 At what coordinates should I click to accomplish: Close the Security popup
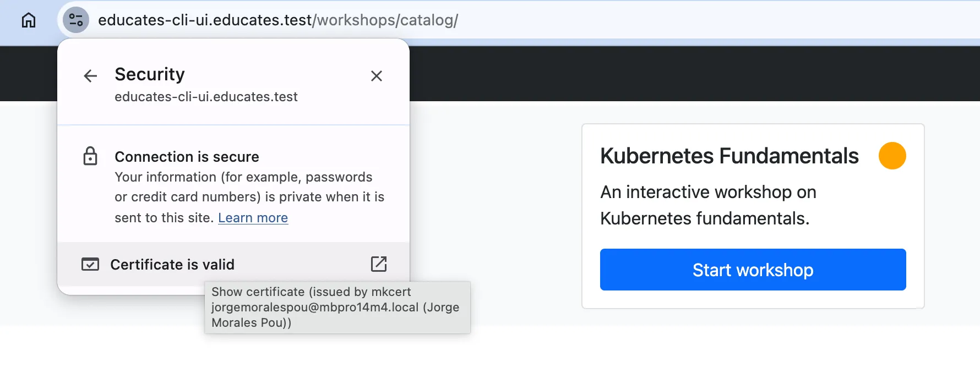[x=377, y=76]
